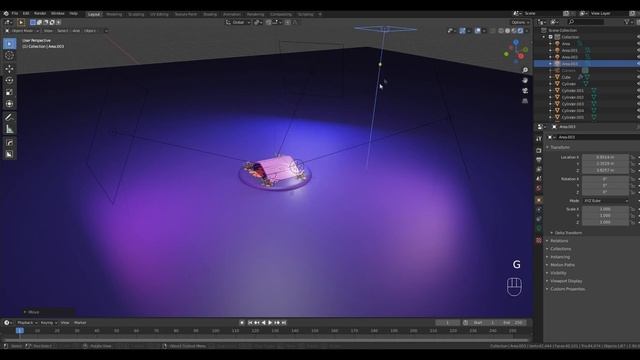Click the Scale Z value field

click(x=605, y=222)
